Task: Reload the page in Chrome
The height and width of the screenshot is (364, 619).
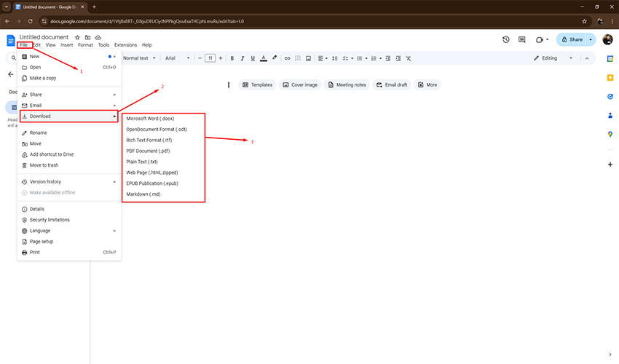Action: pos(31,21)
